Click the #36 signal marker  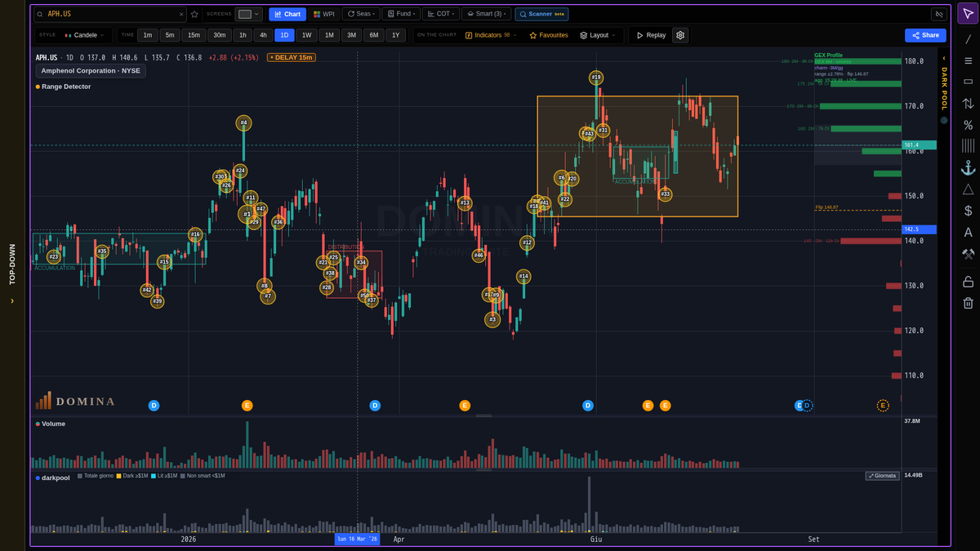(278, 222)
